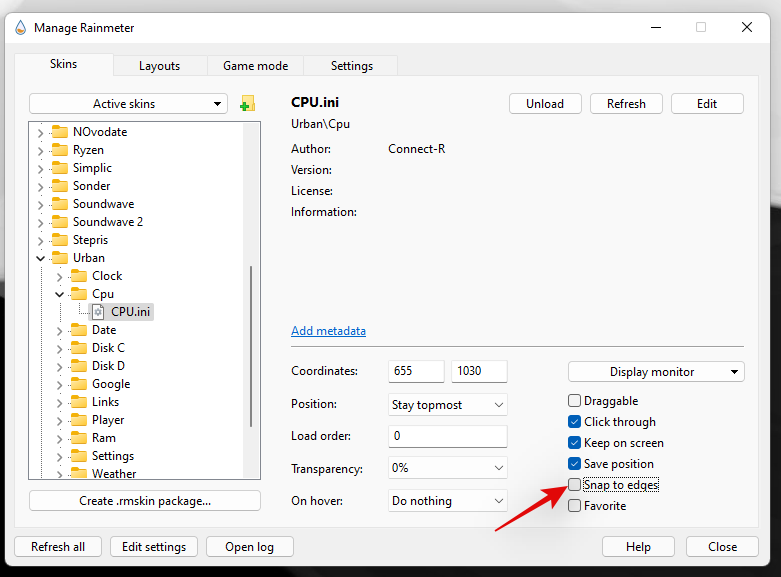
Task: Click the new skin plus icon
Action: (247, 104)
